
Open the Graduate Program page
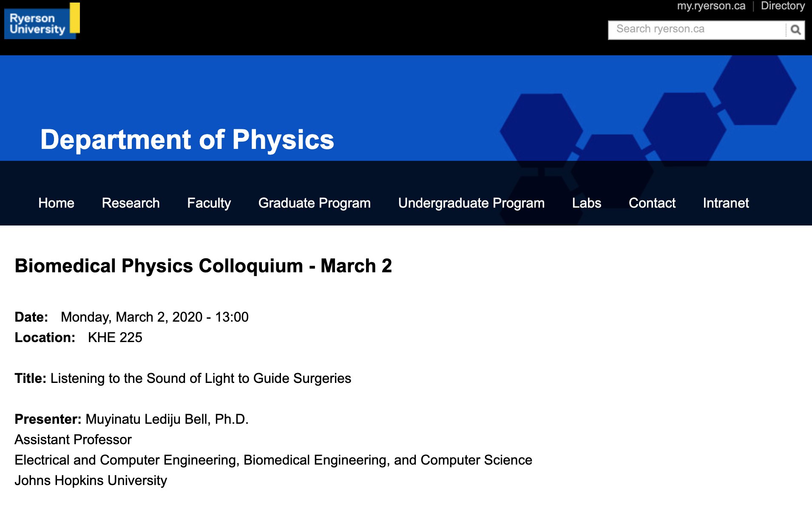pos(314,203)
